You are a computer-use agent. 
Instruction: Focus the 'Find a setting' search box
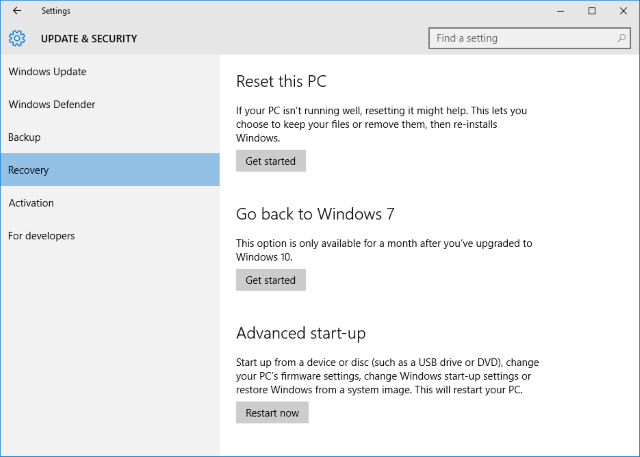pyautogui.click(x=520, y=39)
